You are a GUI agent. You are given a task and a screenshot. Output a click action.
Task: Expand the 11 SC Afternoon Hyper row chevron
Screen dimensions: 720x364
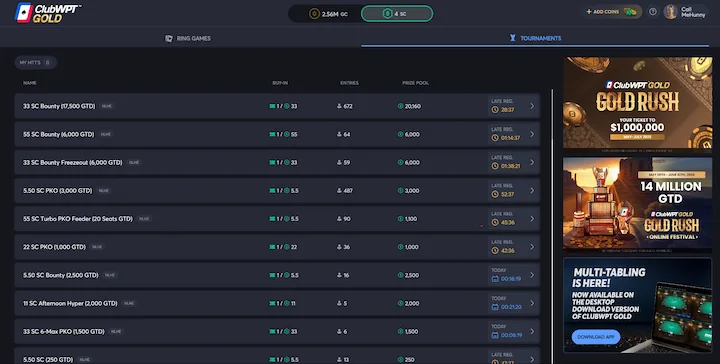point(532,303)
